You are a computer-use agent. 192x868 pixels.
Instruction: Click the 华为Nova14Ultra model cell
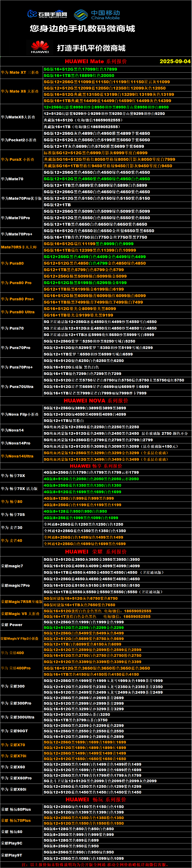coord(17,456)
